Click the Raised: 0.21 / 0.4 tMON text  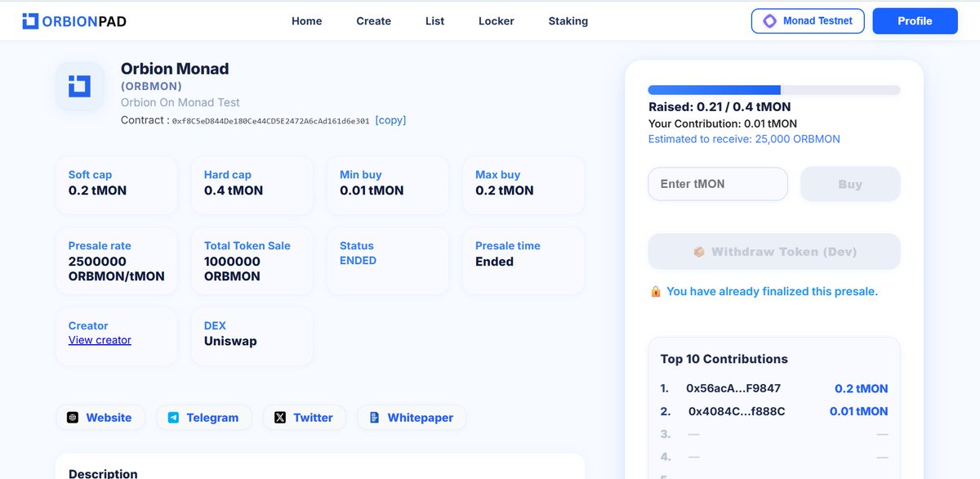tap(719, 107)
